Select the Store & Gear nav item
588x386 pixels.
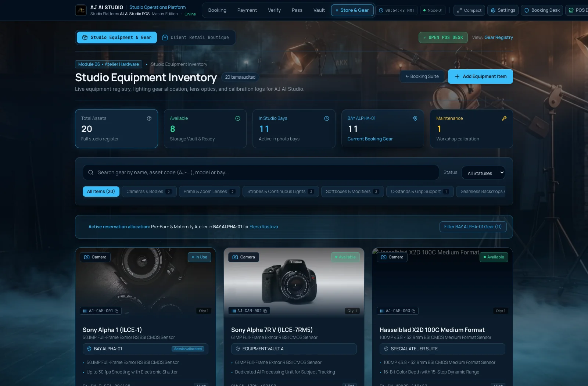pyautogui.click(x=352, y=10)
